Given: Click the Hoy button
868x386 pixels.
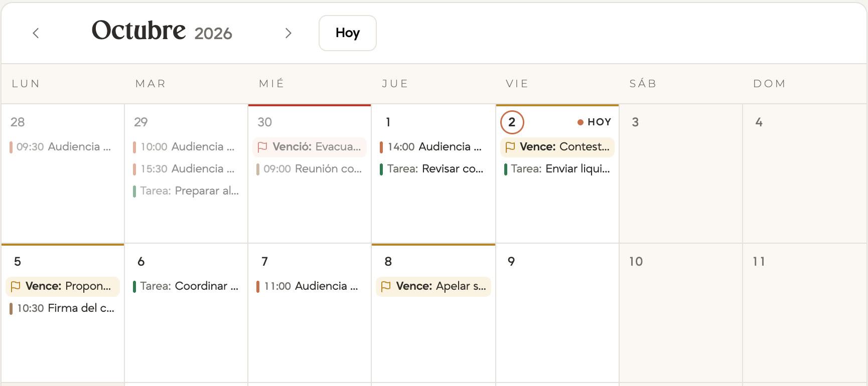Looking at the screenshot, I should [x=348, y=33].
